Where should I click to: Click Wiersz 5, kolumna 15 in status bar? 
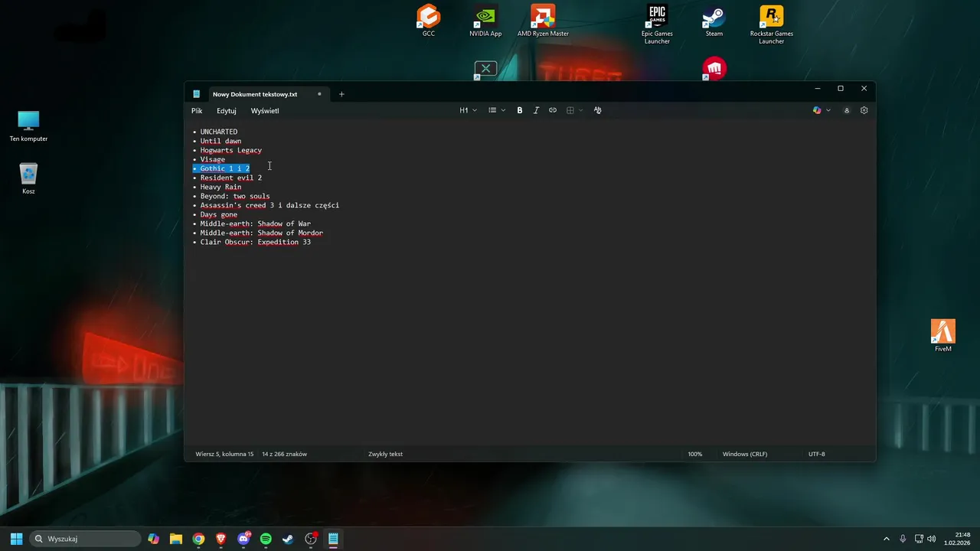click(224, 454)
